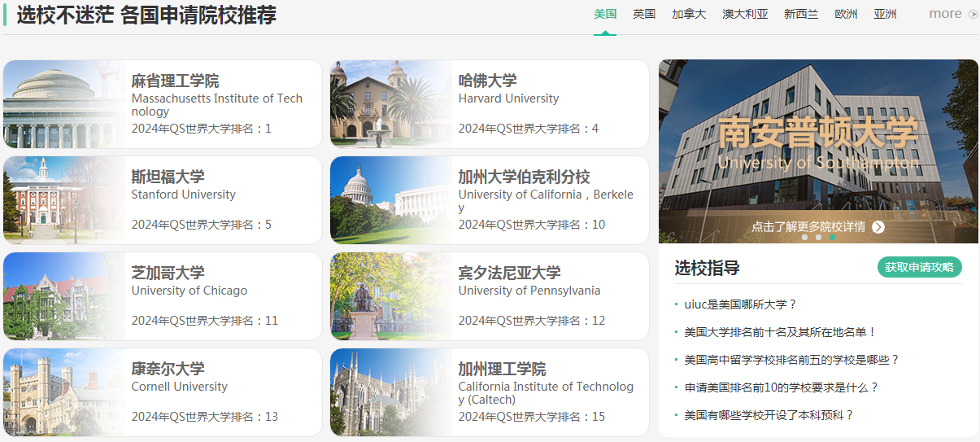Click ranking text 2024年QS世界大学排名：1
Image resolution: width=980 pixels, height=442 pixels.
[201, 129]
